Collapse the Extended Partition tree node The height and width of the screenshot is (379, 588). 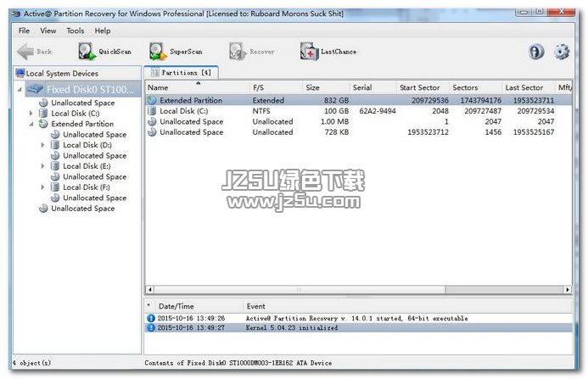pos(31,124)
